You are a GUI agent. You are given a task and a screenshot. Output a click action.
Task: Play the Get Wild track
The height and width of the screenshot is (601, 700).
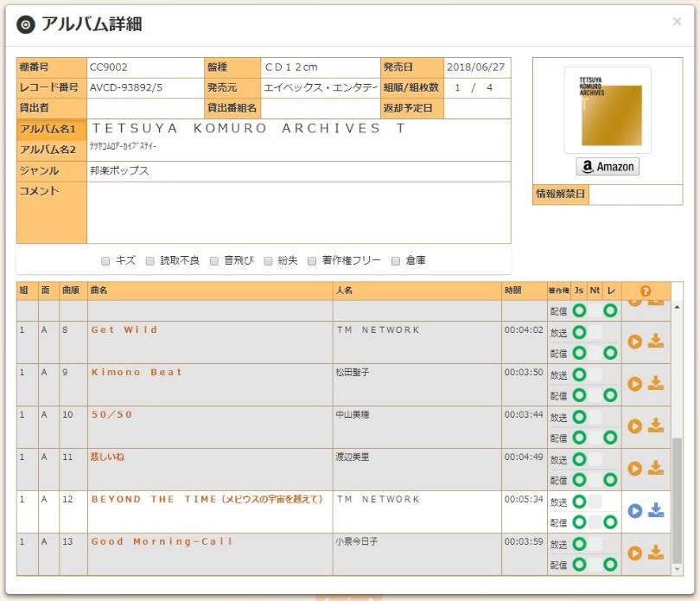(634, 342)
